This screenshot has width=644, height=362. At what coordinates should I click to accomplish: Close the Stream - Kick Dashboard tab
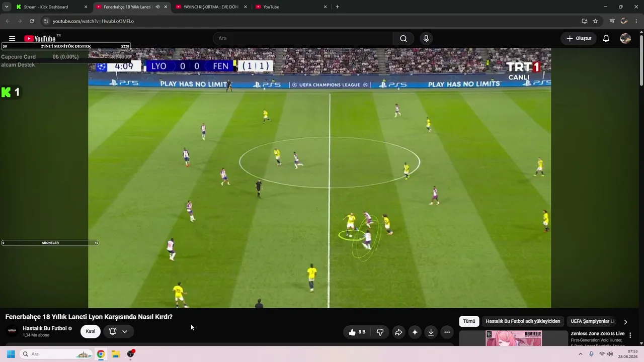point(86,7)
